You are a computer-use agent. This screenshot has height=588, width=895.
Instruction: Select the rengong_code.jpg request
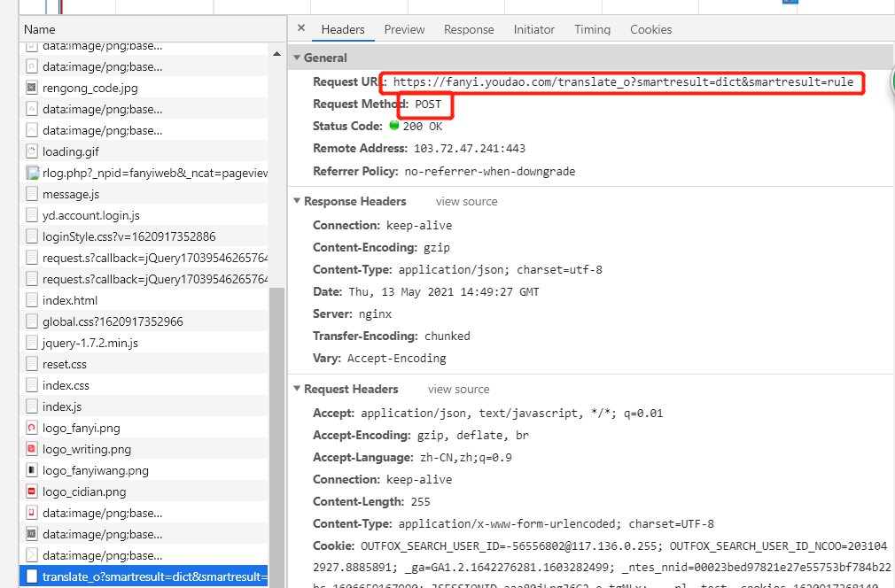click(144, 88)
